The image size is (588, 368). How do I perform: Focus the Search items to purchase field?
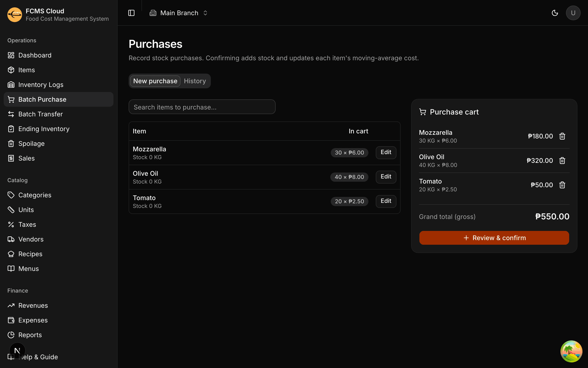coord(202,107)
